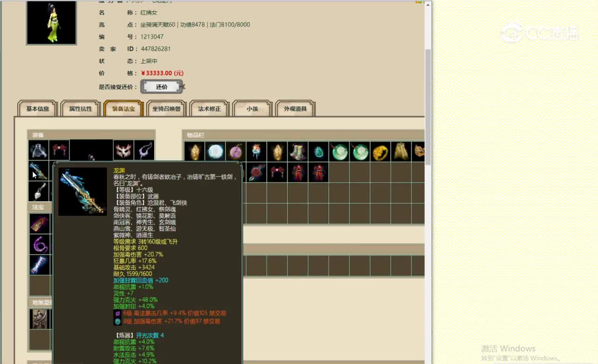Click the second green jade disc item
This screenshot has width=598, height=364.
point(360,152)
